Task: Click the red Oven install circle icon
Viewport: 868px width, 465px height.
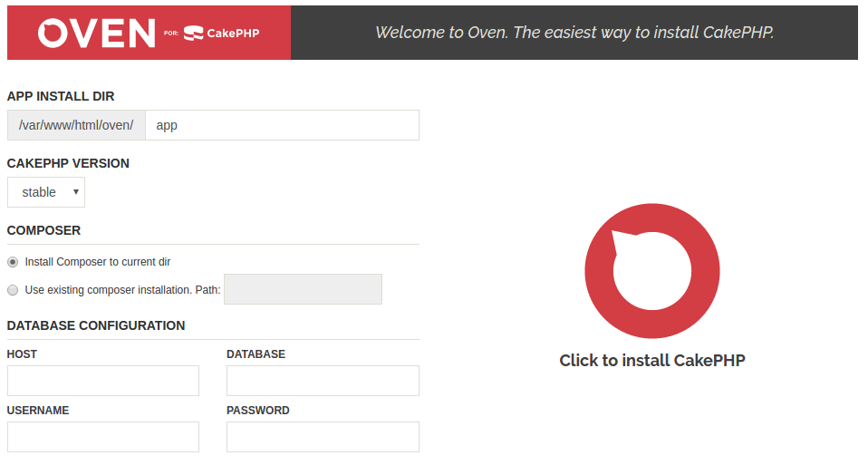Action: click(652, 271)
